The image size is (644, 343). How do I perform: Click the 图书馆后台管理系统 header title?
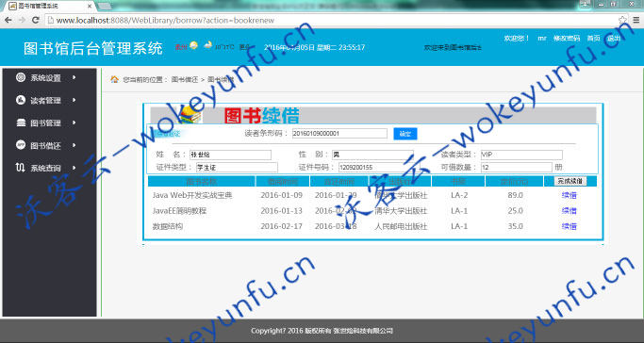point(93,48)
